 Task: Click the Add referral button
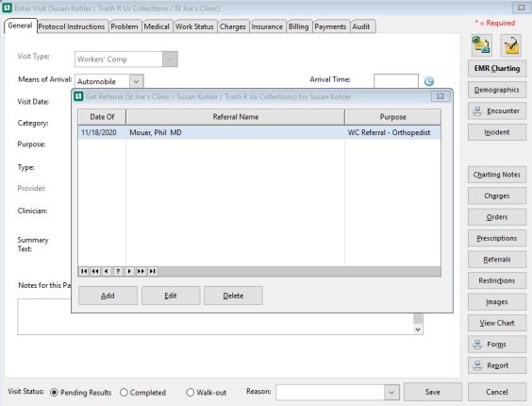108,296
